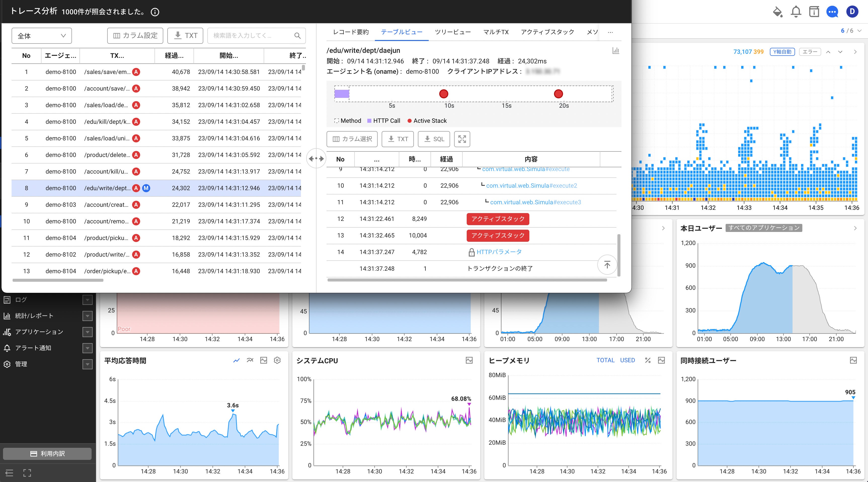This screenshot has width=868, height=482.
Task: Click the chart icon next to /edu/write/dept/daejun
Action: (x=616, y=51)
